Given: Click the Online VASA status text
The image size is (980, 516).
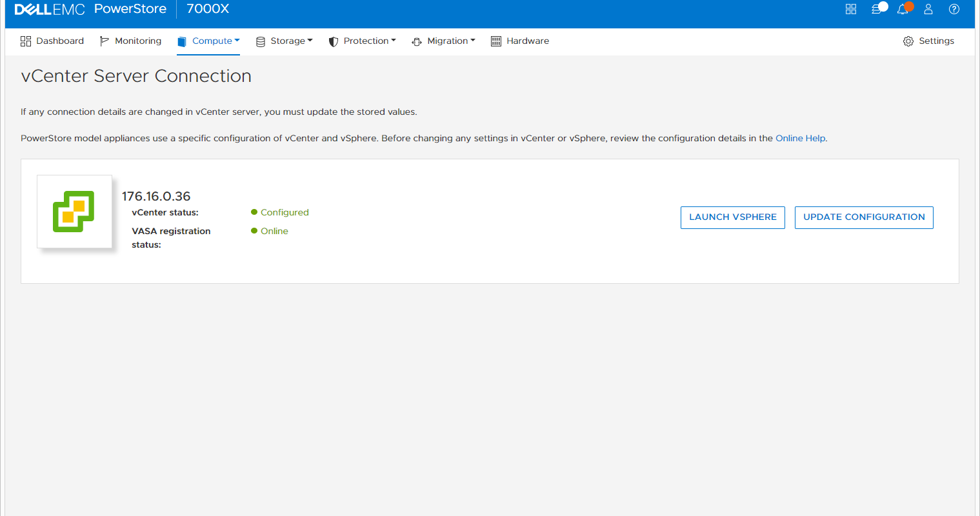Looking at the screenshot, I should [274, 231].
